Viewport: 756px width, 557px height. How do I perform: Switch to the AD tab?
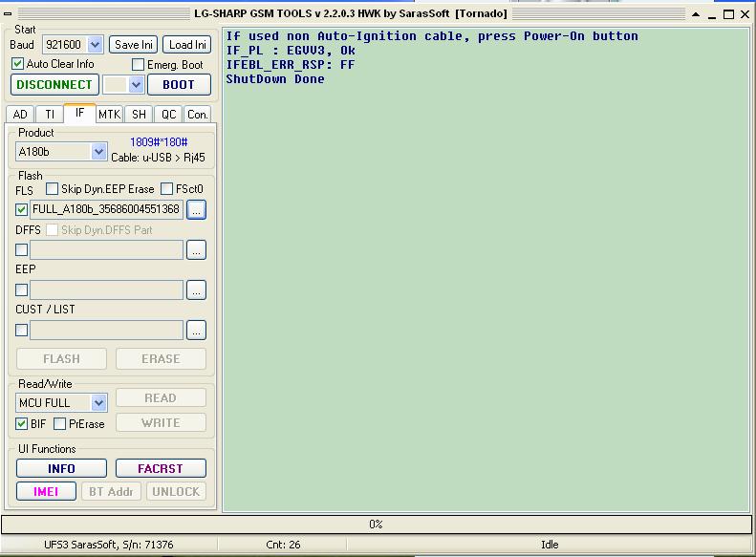[x=20, y=115]
